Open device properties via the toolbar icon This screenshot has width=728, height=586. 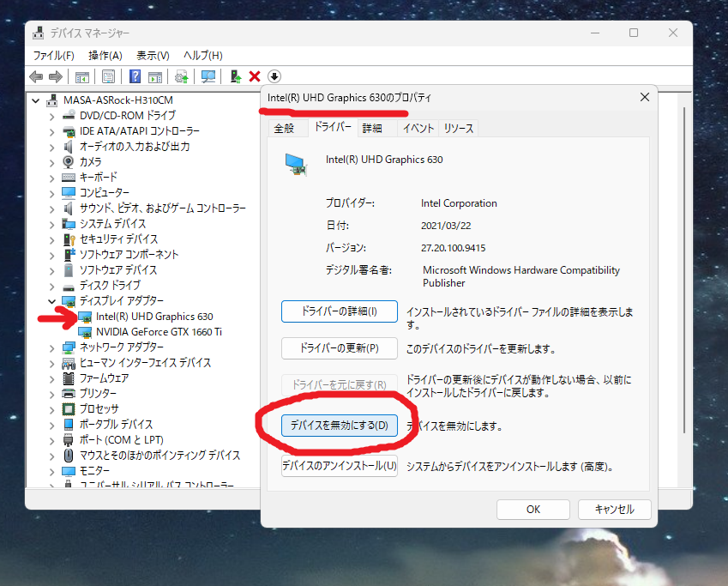click(110, 76)
